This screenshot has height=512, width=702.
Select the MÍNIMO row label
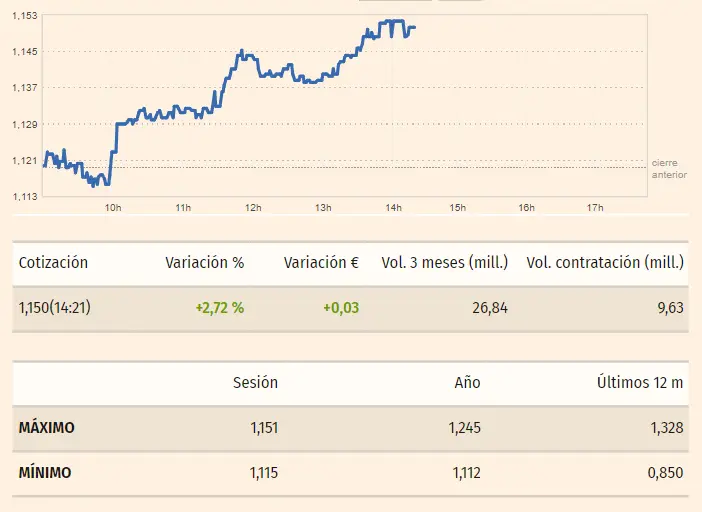click(x=45, y=472)
